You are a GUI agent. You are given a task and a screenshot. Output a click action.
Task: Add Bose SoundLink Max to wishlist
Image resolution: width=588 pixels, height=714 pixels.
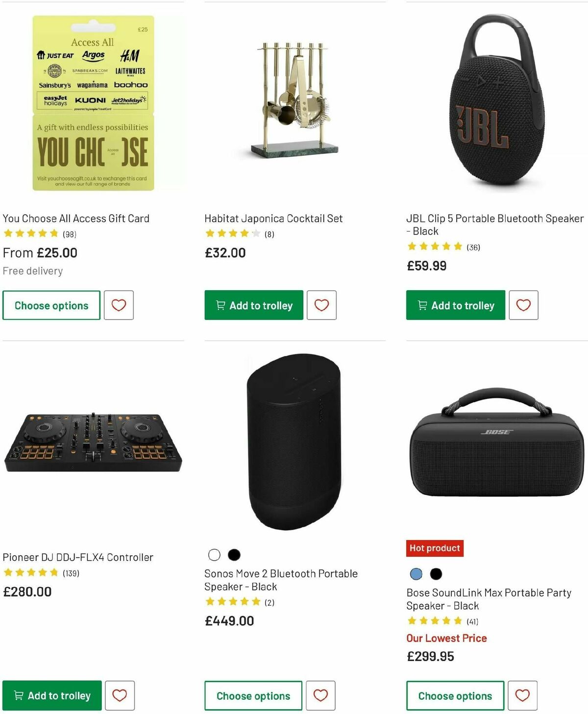click(523, 695)
